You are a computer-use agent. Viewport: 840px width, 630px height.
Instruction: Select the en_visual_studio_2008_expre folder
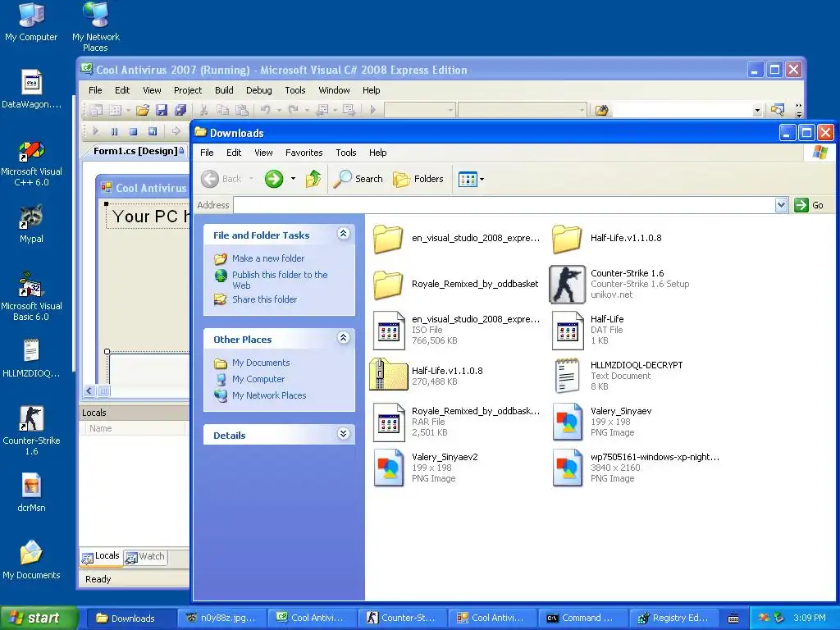(x=456, y=238)
